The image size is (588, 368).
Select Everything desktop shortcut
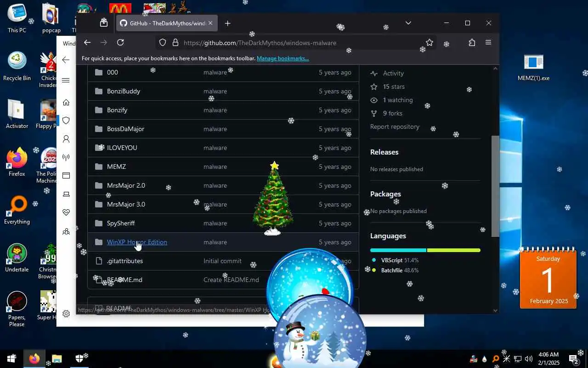point(17,210)
